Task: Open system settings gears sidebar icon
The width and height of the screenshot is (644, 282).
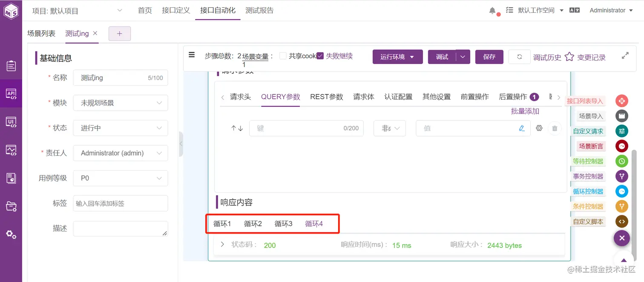Action: (11, 234)
